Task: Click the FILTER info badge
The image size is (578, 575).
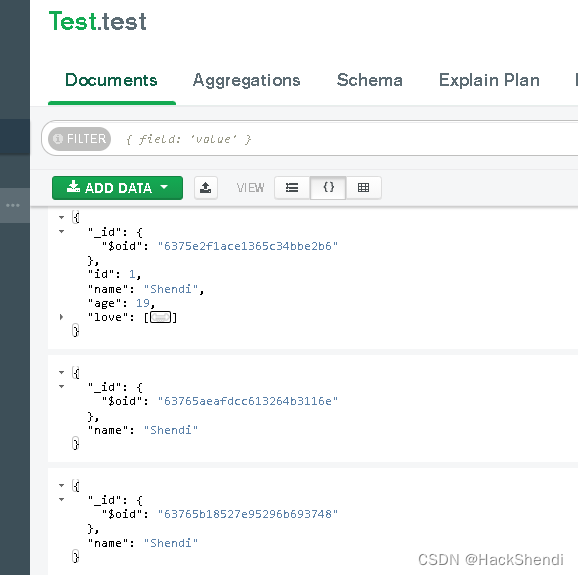Action: (79, 139)
